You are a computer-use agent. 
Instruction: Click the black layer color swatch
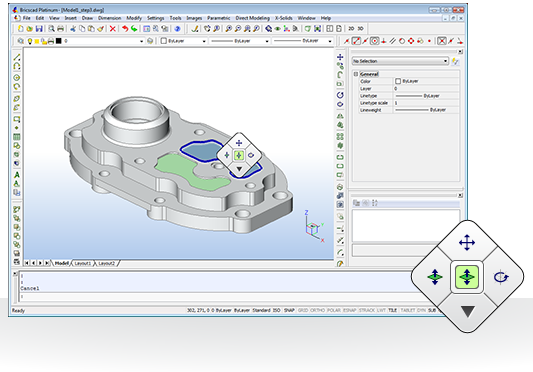coord(58,41)
